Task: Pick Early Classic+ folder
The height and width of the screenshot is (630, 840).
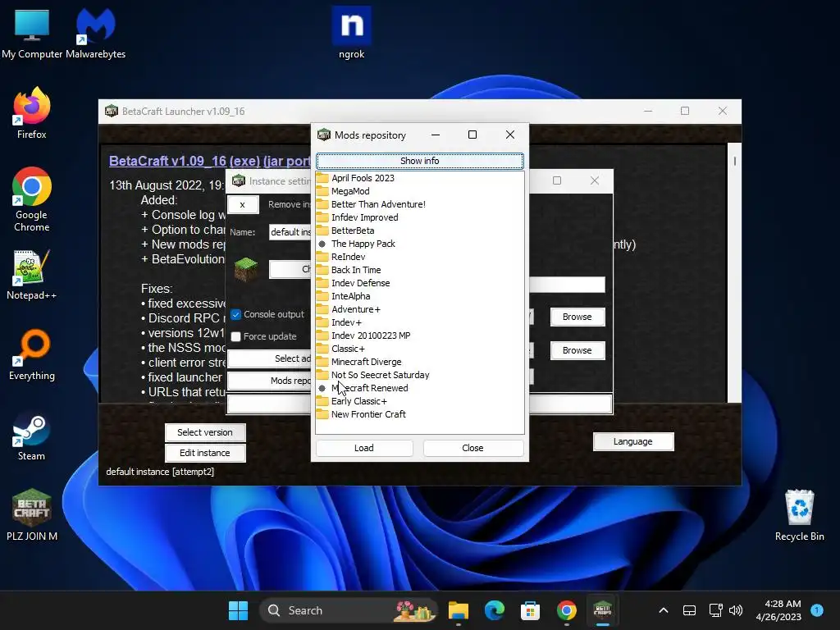Action: pyautogui.click(x=359, y=401)
